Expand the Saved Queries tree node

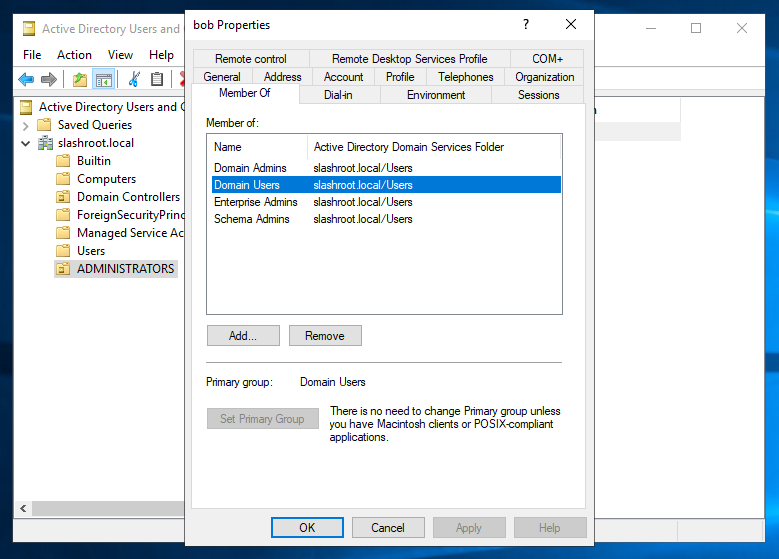[25, 125]
